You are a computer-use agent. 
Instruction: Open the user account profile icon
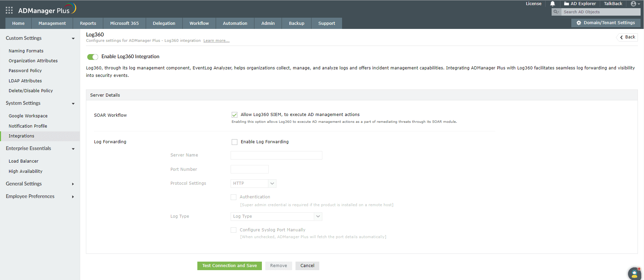(x=634, y=4)
